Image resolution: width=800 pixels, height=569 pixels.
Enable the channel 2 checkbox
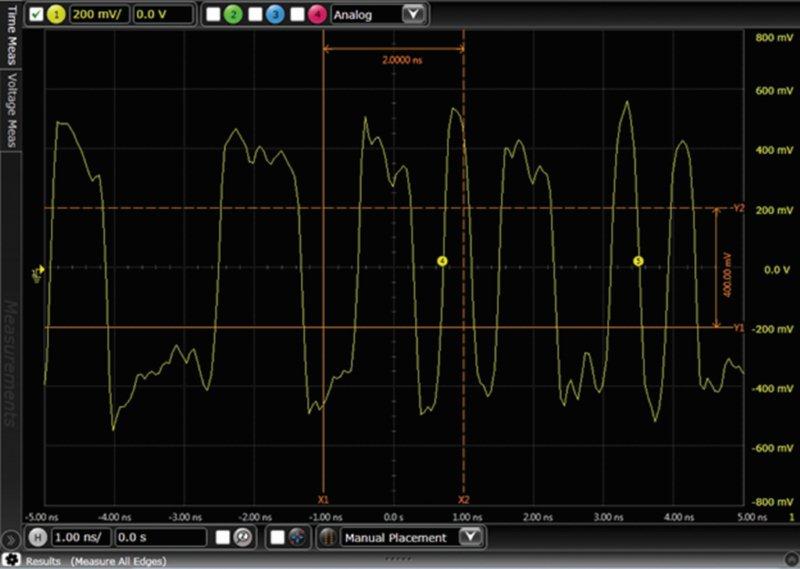[x=213, y=15]
